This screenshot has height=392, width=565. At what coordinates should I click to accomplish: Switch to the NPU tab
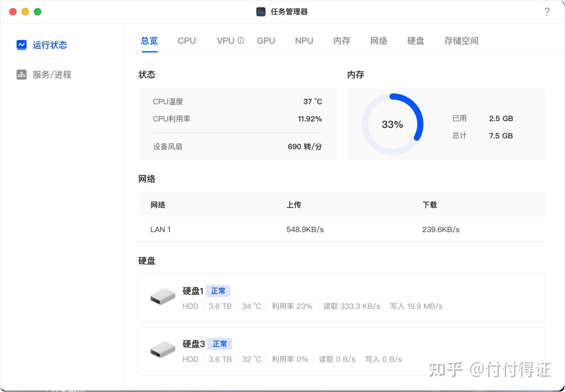(303, 41)
